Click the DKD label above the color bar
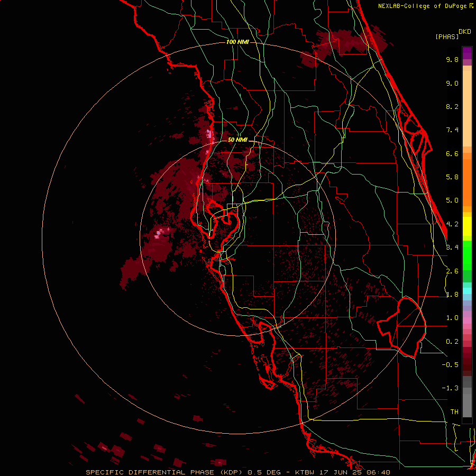This screenshot has width=476, height=476. (465, 32)
